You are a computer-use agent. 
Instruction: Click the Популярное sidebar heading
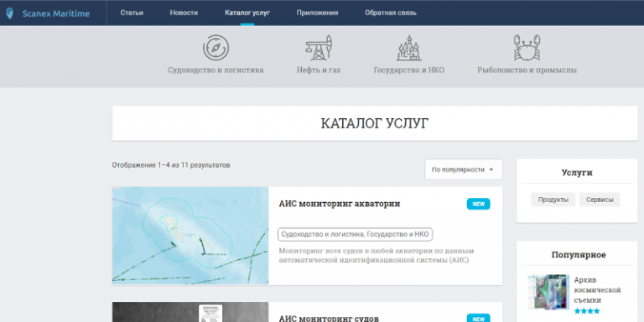click(x=579, y=255)
